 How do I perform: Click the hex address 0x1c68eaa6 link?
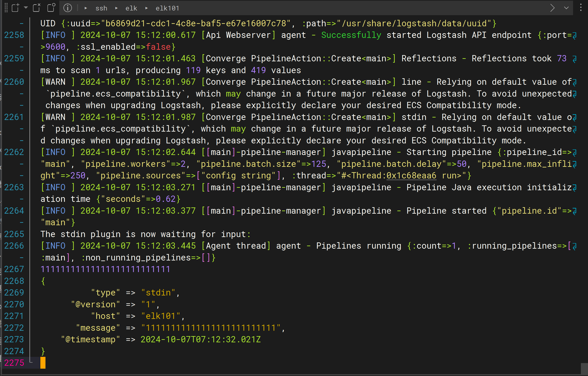411,176
